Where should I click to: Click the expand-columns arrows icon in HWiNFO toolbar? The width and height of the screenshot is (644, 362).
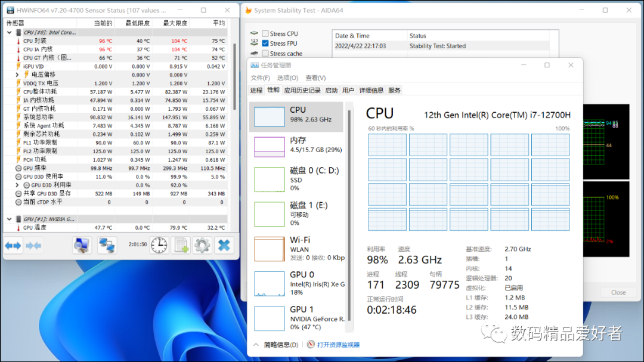(13, 246)
